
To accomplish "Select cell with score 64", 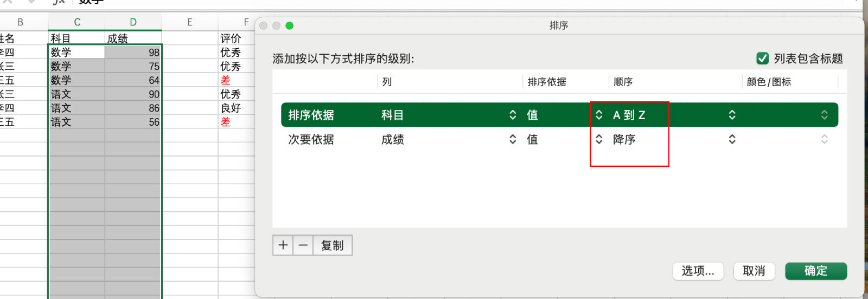I will coord(133,80).
